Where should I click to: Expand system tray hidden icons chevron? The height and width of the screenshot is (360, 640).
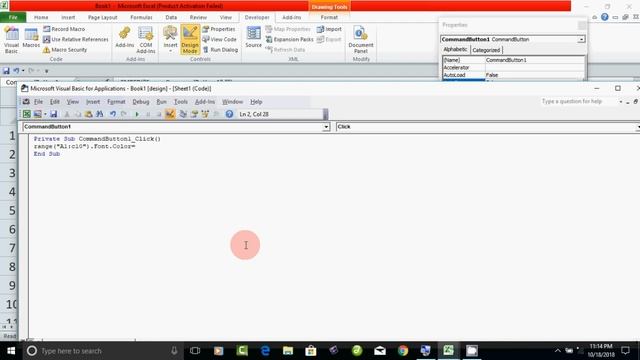point(558,351)
